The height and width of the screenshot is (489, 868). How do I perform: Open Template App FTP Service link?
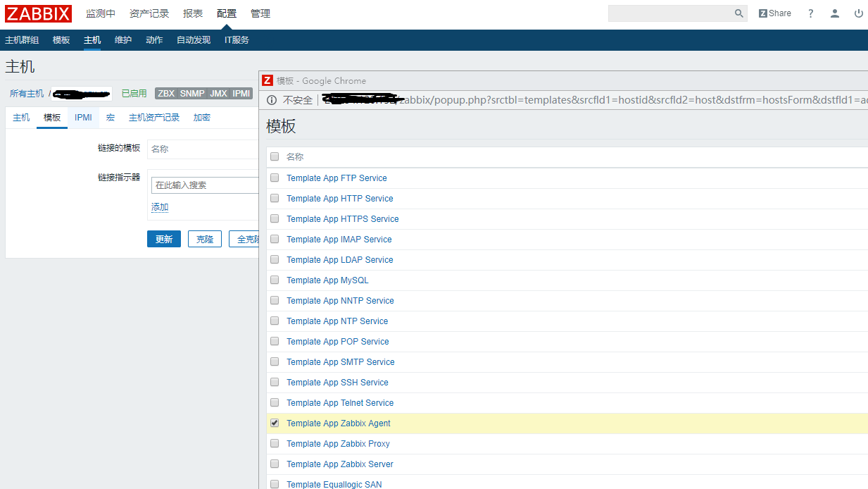click(336, 178)
